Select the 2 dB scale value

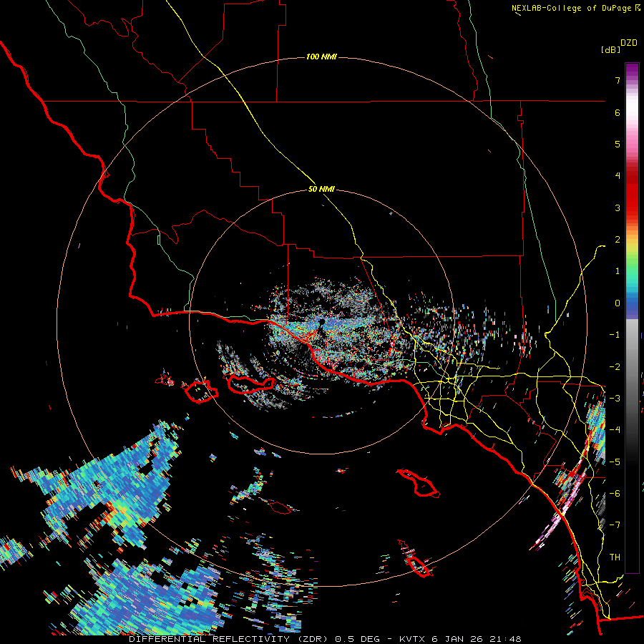click(x=618, y=240)
